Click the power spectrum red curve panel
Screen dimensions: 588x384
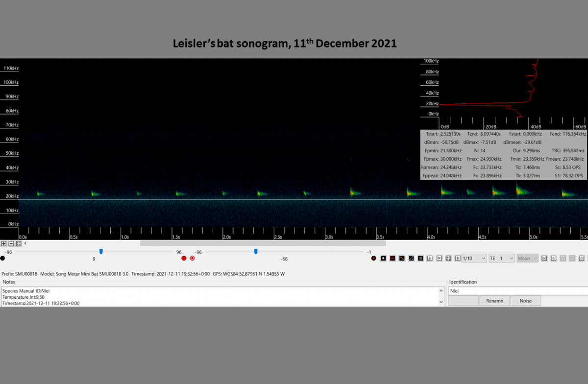(503, 88)
